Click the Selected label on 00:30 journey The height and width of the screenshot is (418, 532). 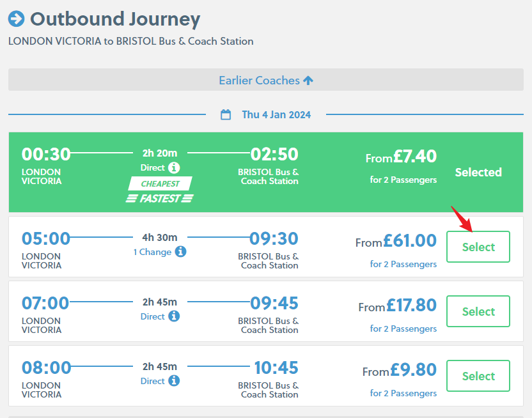[x=478, y=173]
